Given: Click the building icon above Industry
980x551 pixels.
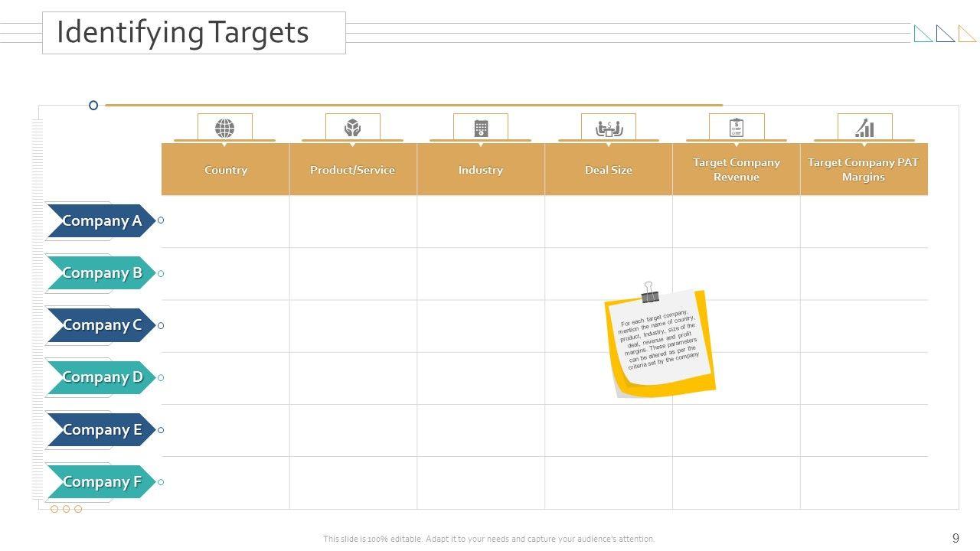Looking at the screenshot, I should (481, 128).
